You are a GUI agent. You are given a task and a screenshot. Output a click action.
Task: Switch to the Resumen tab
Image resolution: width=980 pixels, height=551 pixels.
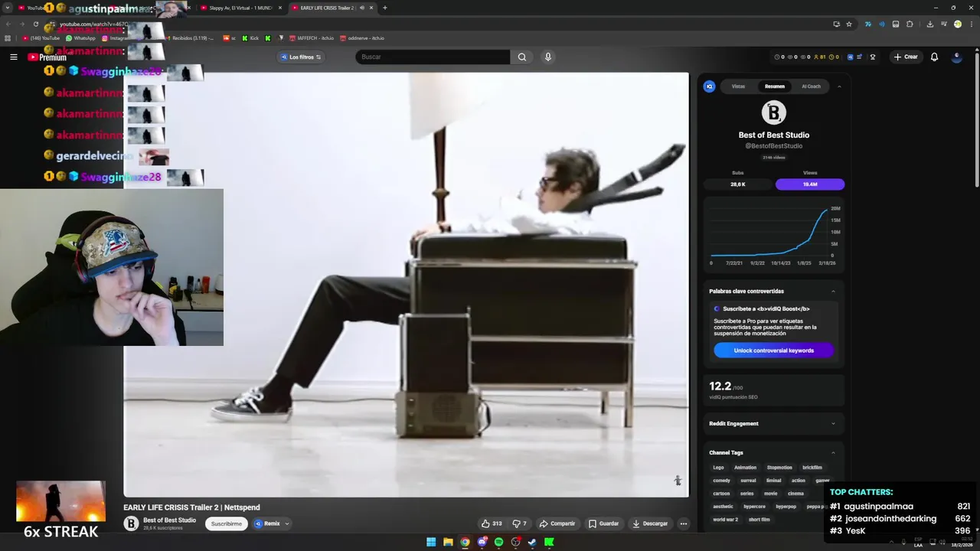774,86
